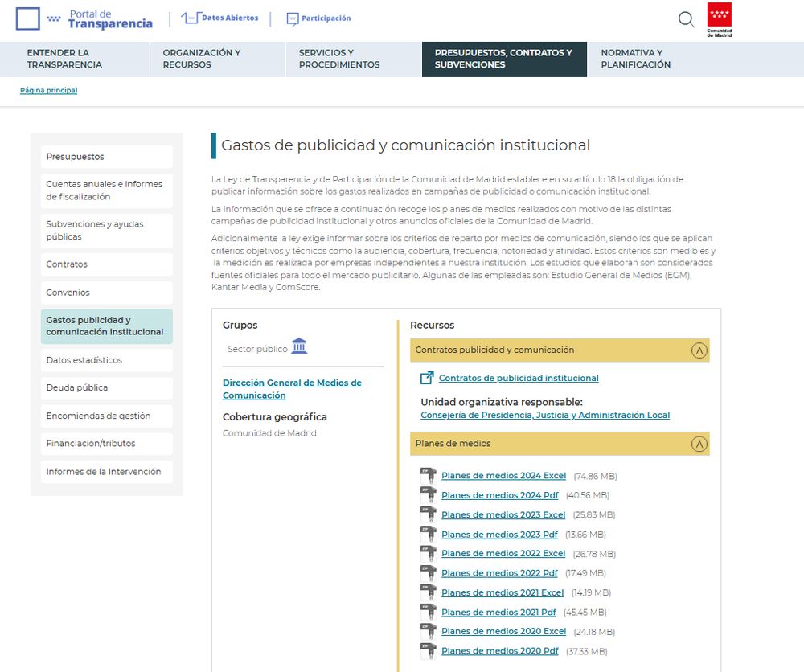Select Gastos publicidad y comunicación institucional item
Screen dimensions: 804x672
point(107,326)
